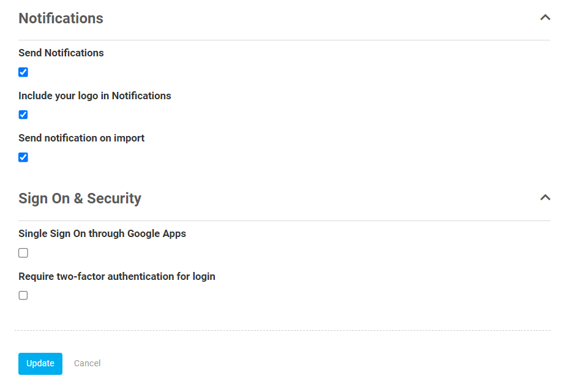
Task: Click the Include your logo in Notifications label
Action: pos(95,96)
